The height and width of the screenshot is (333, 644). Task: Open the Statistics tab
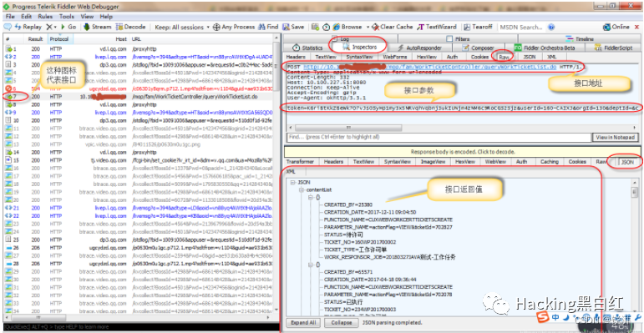307,48
